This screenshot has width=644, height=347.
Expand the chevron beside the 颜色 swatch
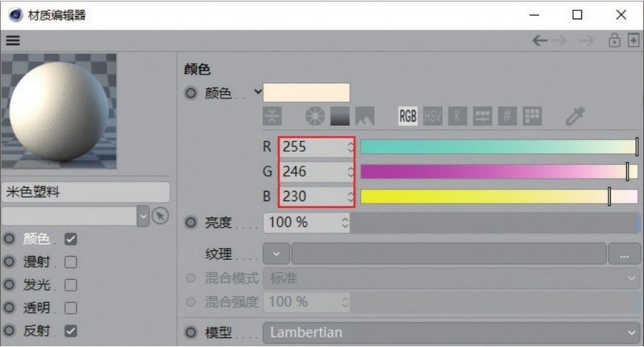coord(257,92)
